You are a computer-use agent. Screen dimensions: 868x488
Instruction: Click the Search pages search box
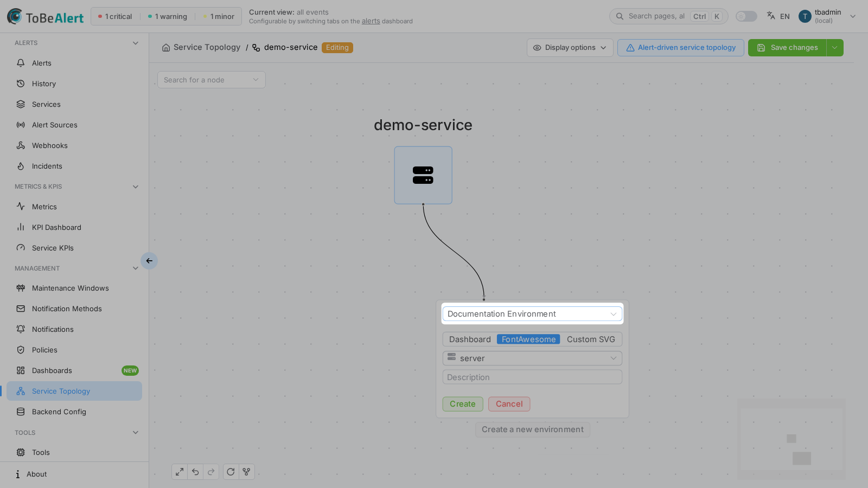668,16
